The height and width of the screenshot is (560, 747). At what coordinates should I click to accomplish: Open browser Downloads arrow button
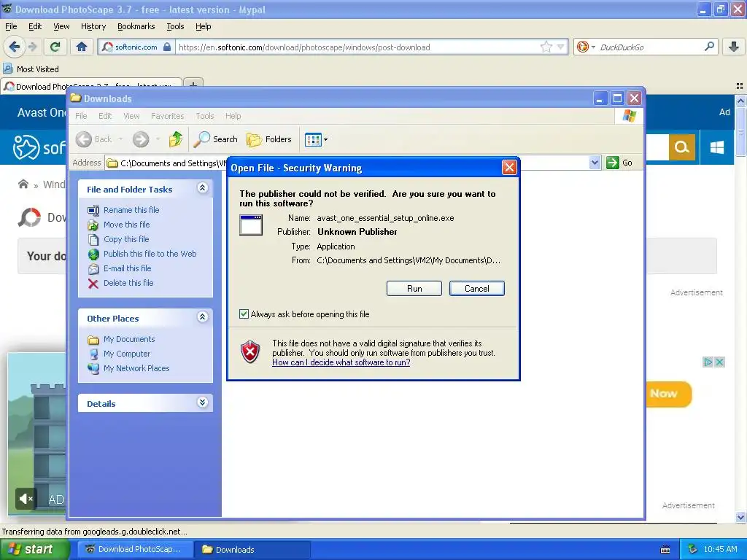click(734, 47)
